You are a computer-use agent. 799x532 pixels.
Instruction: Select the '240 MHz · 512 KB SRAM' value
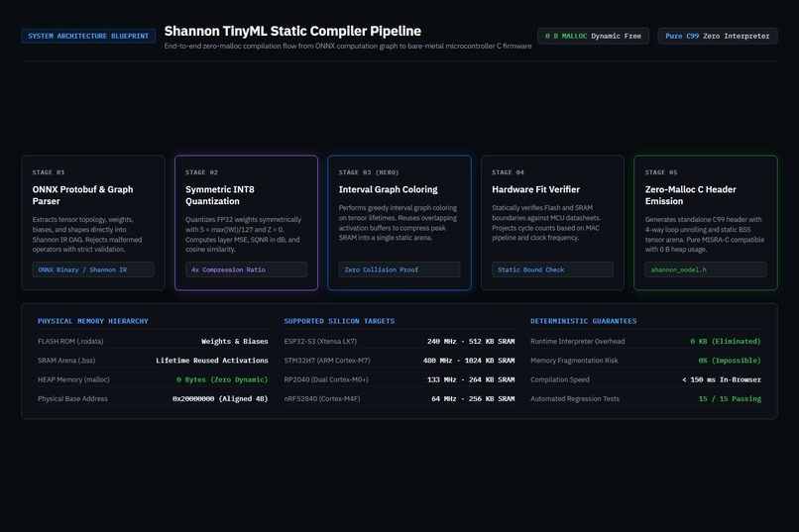471,341
